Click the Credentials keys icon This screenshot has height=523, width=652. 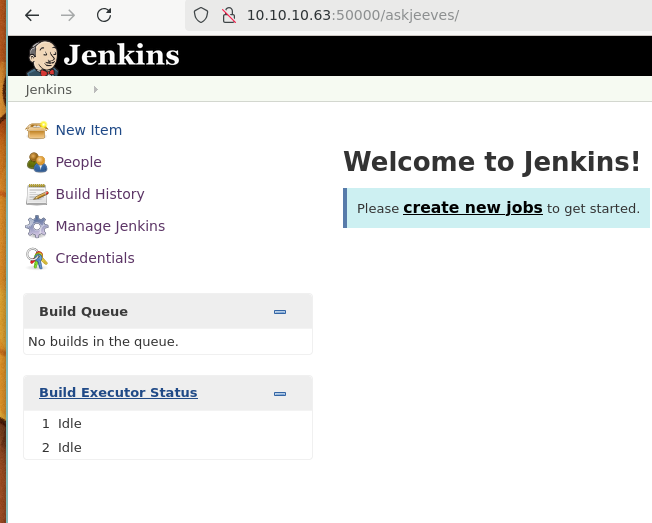click(37, 258)
